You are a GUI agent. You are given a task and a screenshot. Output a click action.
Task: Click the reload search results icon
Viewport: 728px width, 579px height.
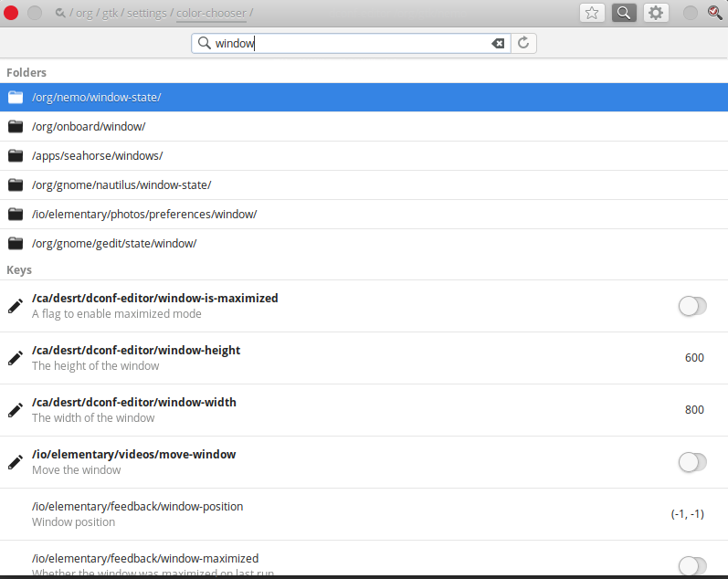[523, 43]
